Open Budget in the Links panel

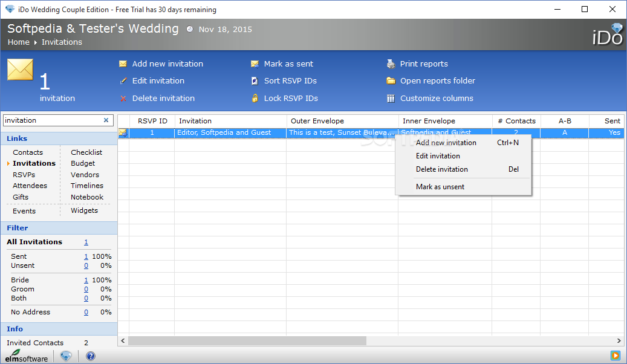tap(83, 163)
